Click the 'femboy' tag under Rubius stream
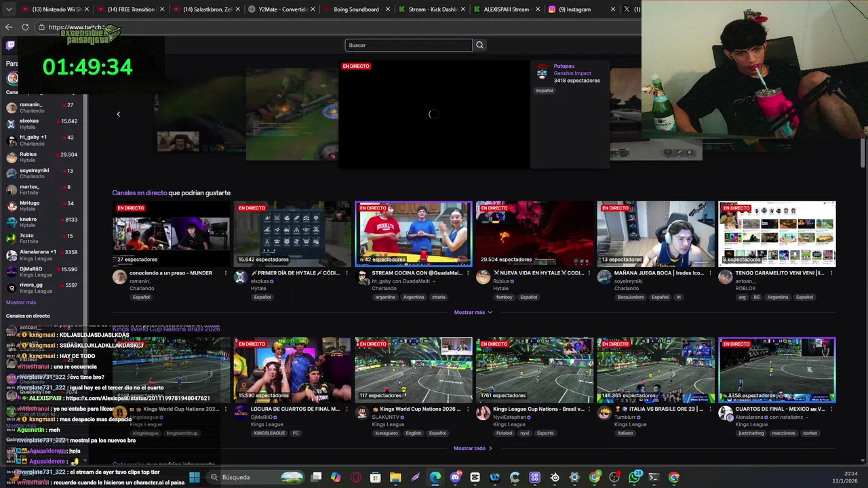 [x=504, y=297]
